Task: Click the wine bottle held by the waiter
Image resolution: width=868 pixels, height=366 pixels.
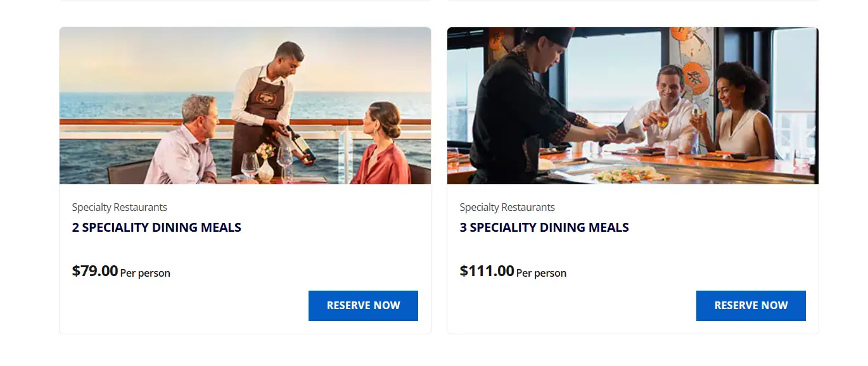Action: [x=300, y=143]
